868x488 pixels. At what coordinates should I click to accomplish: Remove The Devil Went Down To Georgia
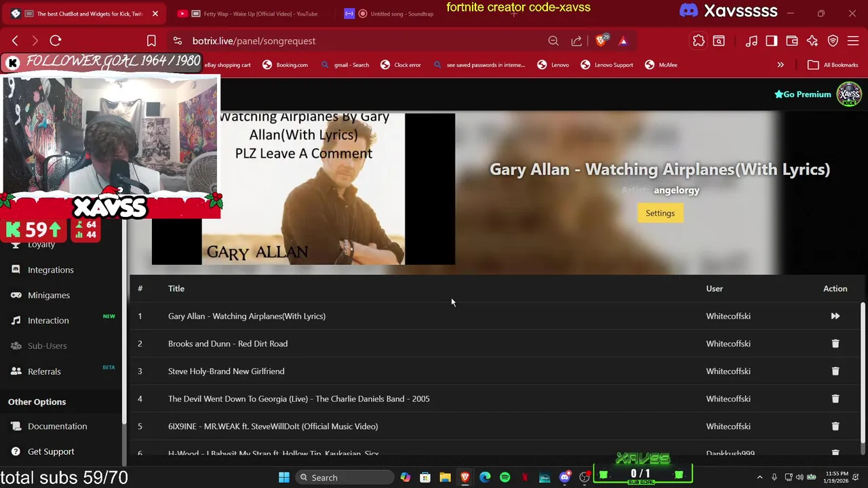pos(835,399)
